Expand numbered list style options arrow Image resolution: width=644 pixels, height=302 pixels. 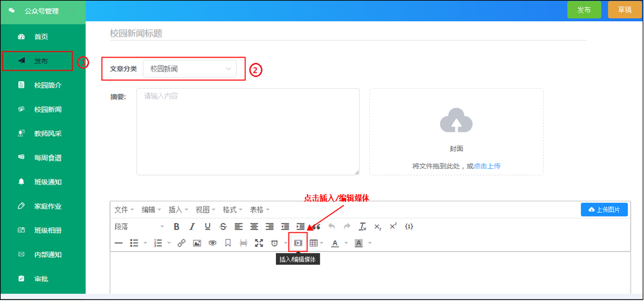(169, 244)
